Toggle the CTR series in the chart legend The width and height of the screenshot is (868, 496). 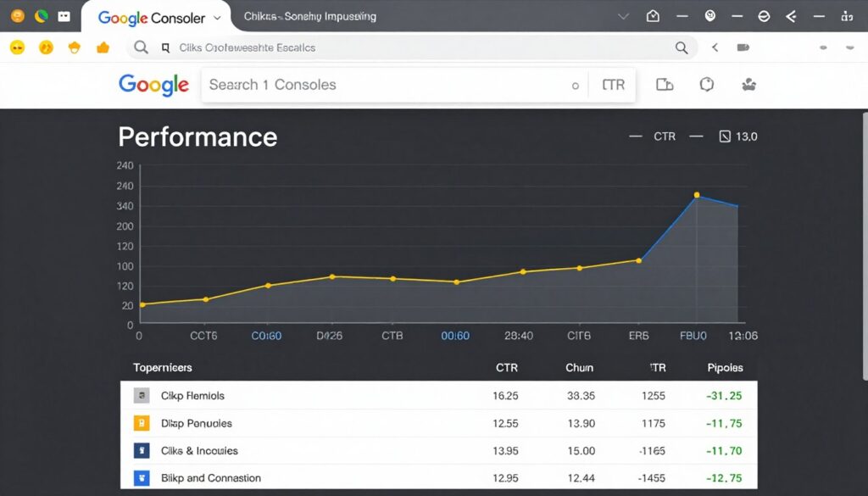click(665, 137)
